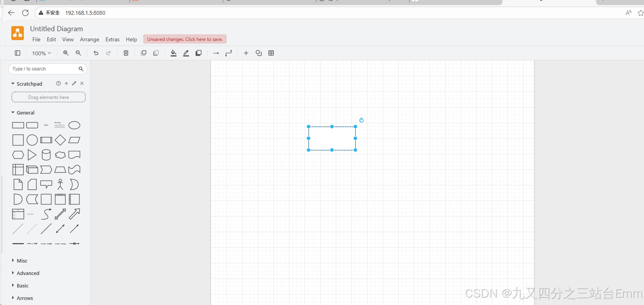
Task: Open the fill color bucket tool
Action: [x=174, y=53]
